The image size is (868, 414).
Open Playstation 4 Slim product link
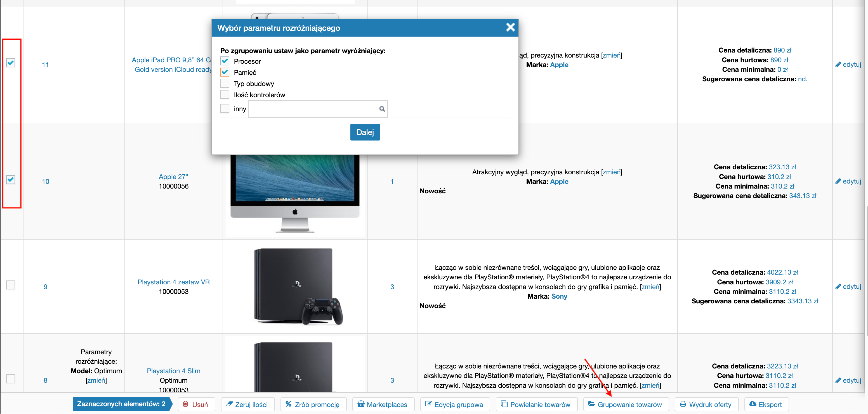(x=174, y=371)
